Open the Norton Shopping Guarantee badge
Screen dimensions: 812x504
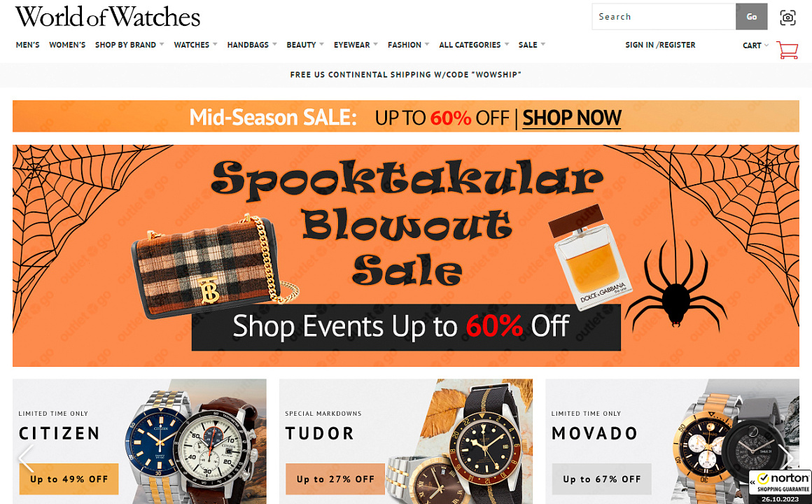780,486
